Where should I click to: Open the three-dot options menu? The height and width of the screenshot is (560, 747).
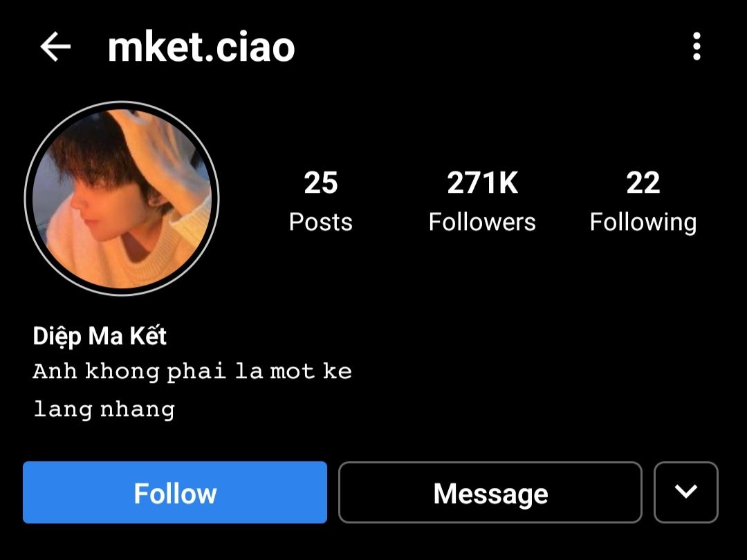(697, 46)
